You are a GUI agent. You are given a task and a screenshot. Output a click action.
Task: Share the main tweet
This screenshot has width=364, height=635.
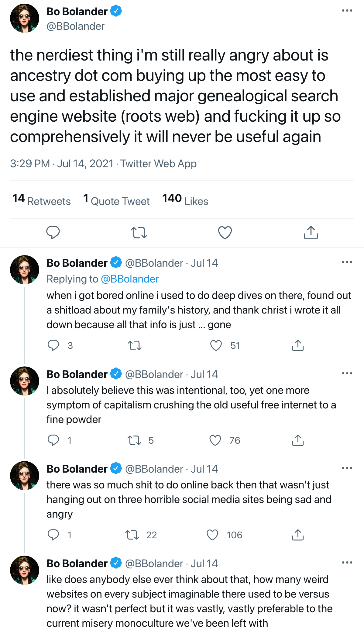pyautogui.click(x=311, y=233)
